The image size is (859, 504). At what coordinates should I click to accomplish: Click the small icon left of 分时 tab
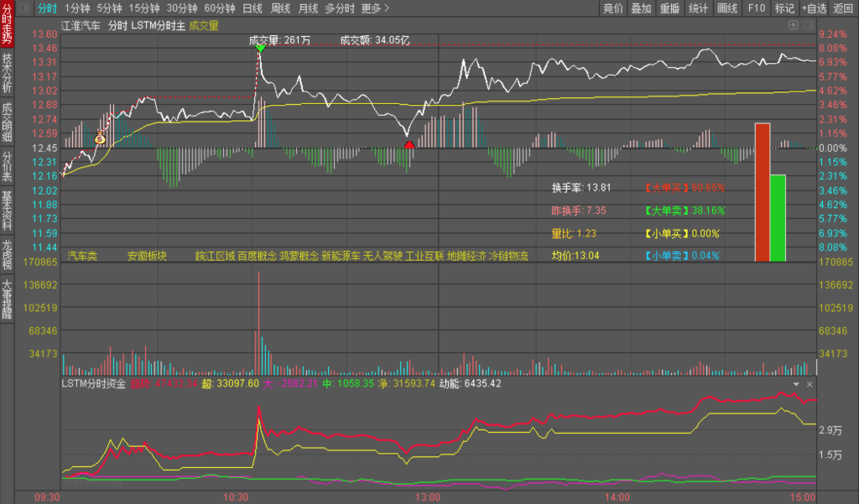click(23, 8)
